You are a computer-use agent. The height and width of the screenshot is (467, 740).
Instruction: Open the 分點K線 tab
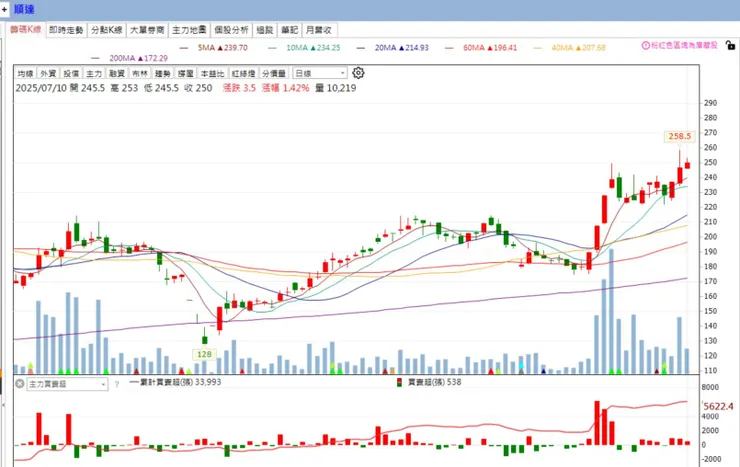click(x=107, y=30)
